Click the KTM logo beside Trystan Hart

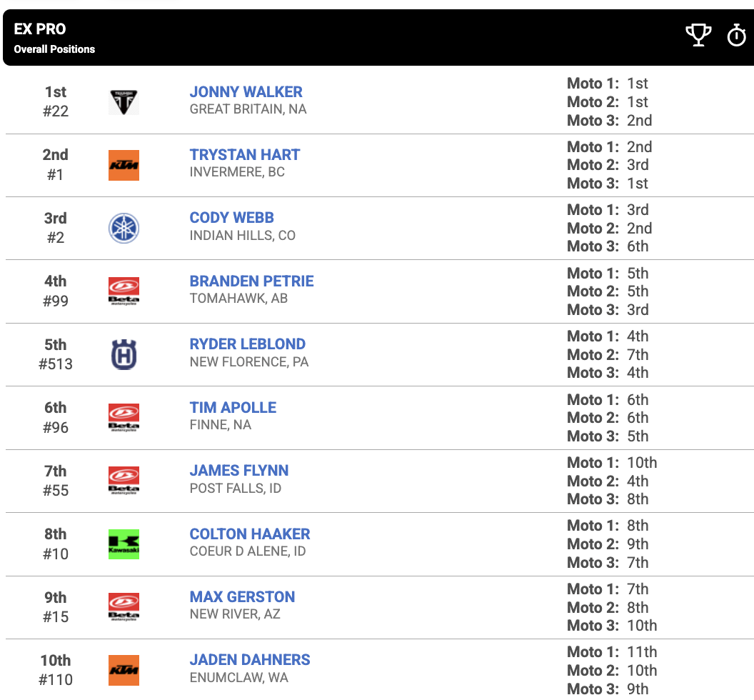[x=124, y=165]
